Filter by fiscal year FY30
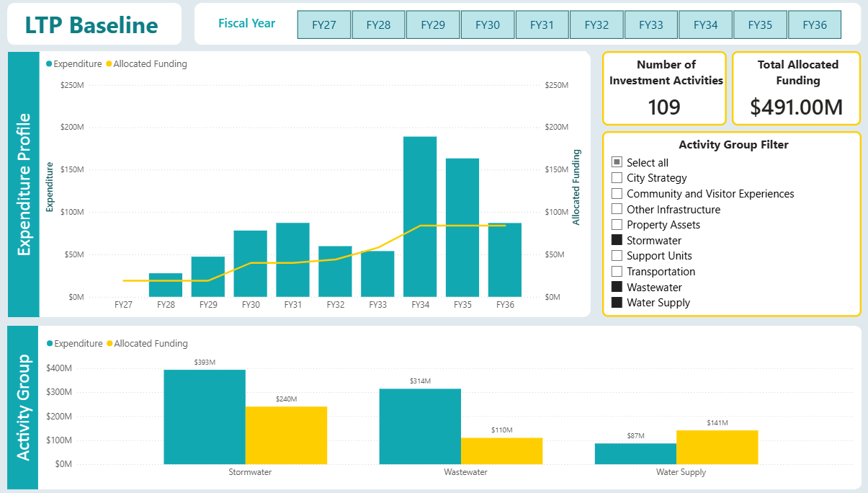Screen dimensions: 868x493 click(x=488, y=25)
